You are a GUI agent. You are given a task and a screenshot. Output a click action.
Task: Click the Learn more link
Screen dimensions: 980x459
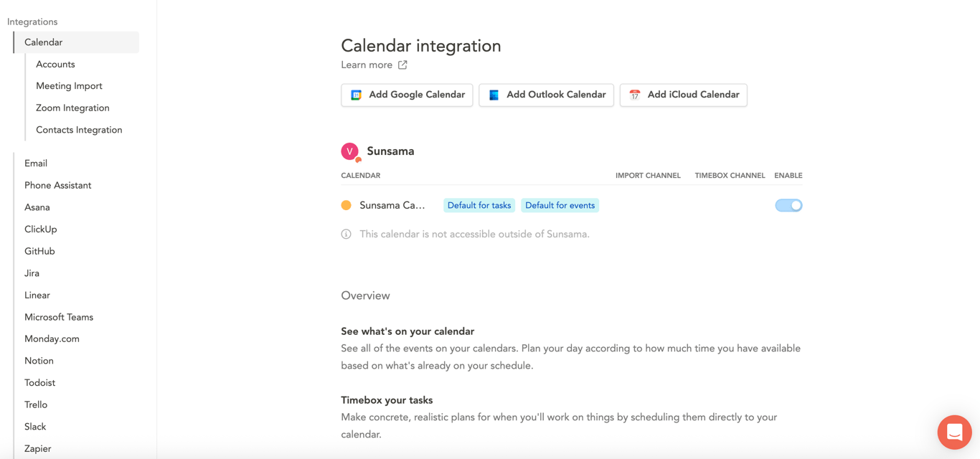coord(367,65)
